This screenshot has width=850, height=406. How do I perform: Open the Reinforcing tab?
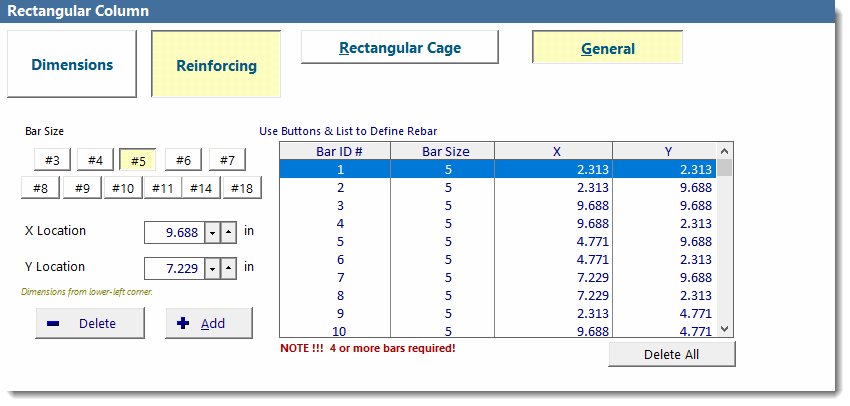tap(216, 66)
